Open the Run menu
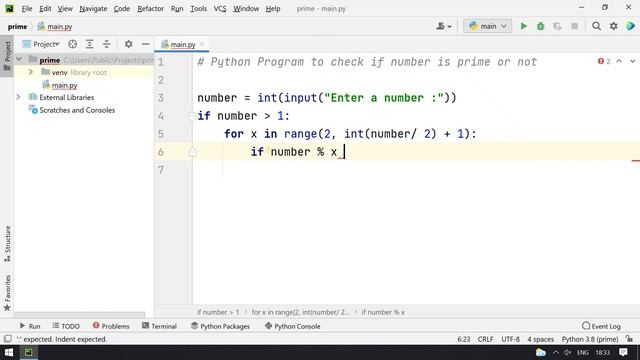Viewport: 640px width, 360px height. (x=177, y=8)
